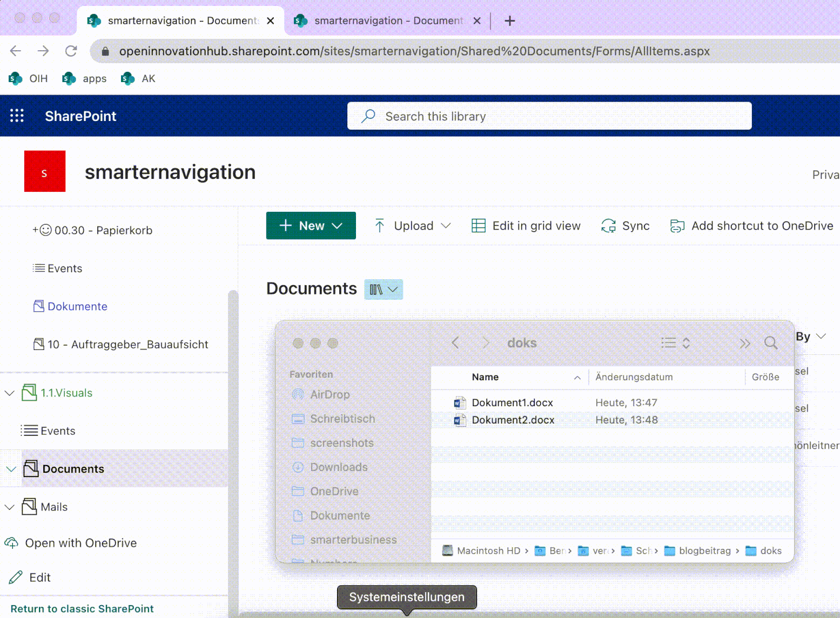Click Add shortcut to OneDrive icon
Viewport: 840px width, 618px height.
click(x=676, y=225)
